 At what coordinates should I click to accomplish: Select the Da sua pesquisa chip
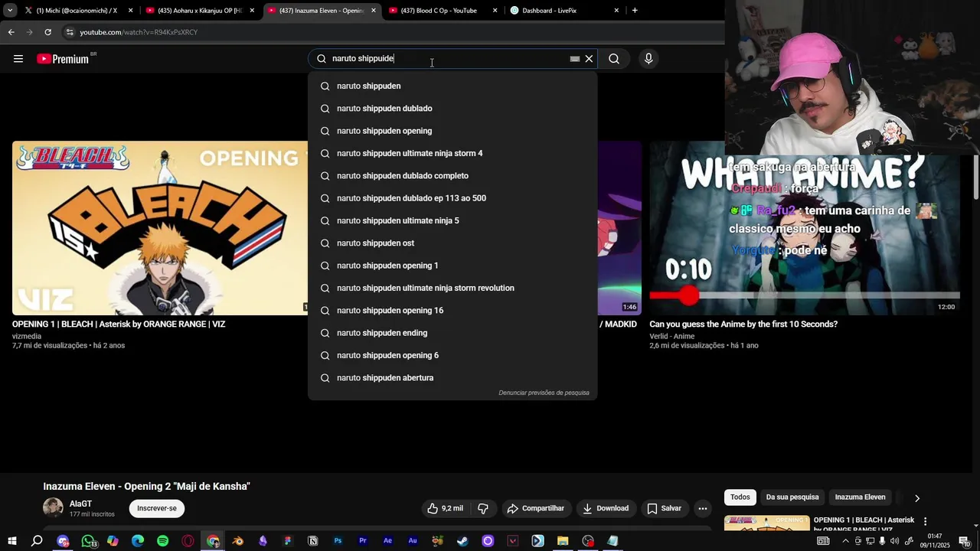pyautogui.click(x=792, y=497)
